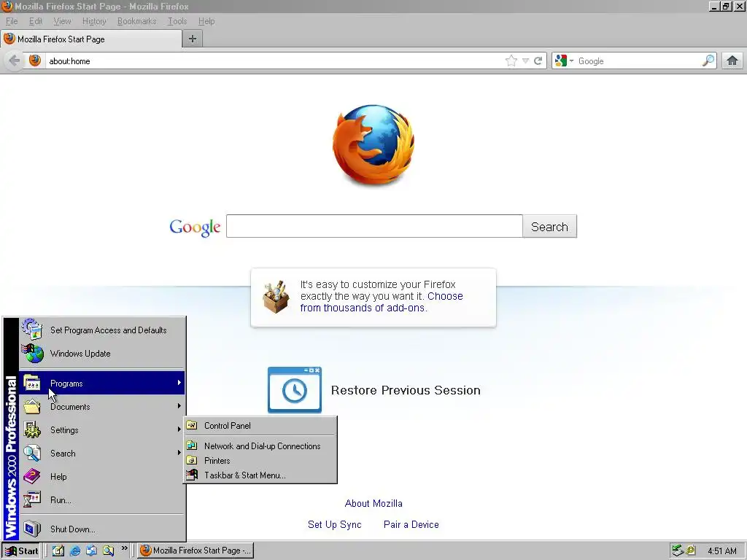Click the Documents folder icon in Start menu
This screenshot has height=560, width=747.
32,406
